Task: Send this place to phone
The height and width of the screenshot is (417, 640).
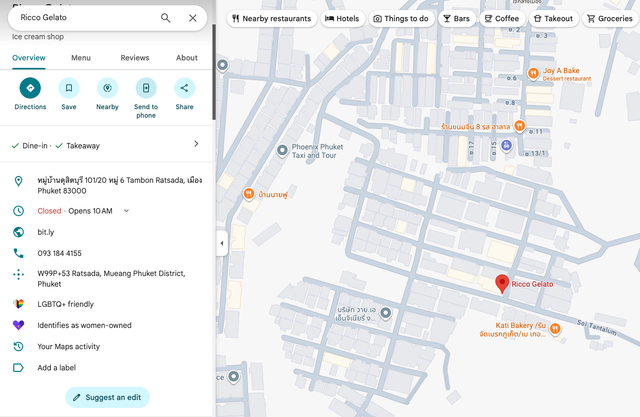Action: (x=146, y=88)
